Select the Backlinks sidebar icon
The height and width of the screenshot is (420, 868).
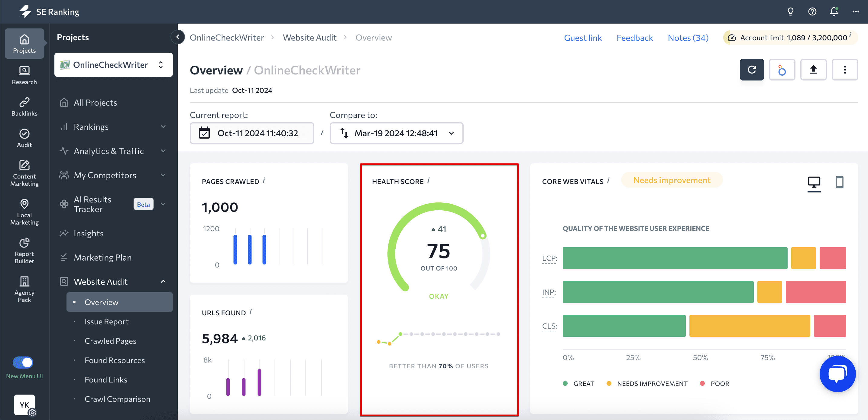(x=24, y=106)
